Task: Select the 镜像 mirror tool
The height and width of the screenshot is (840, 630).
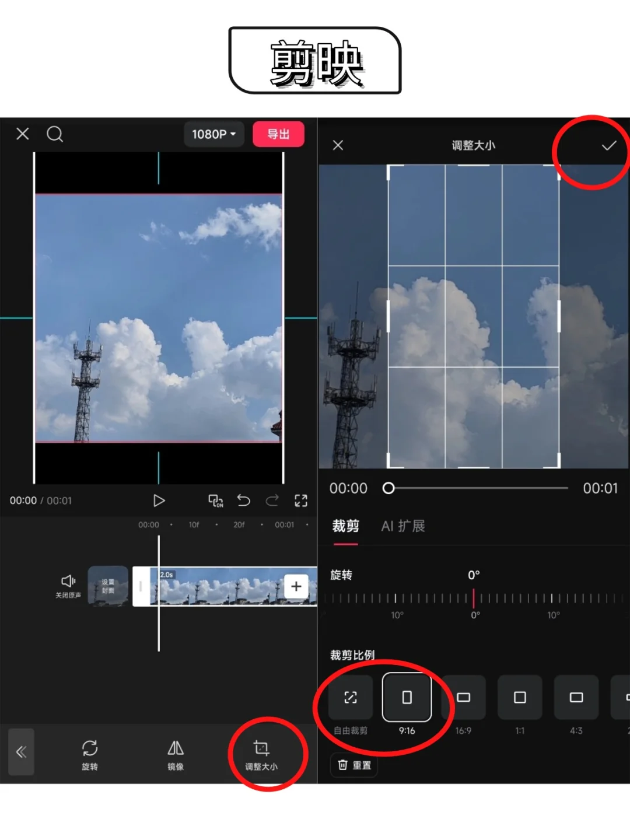Action: point(176,755)
